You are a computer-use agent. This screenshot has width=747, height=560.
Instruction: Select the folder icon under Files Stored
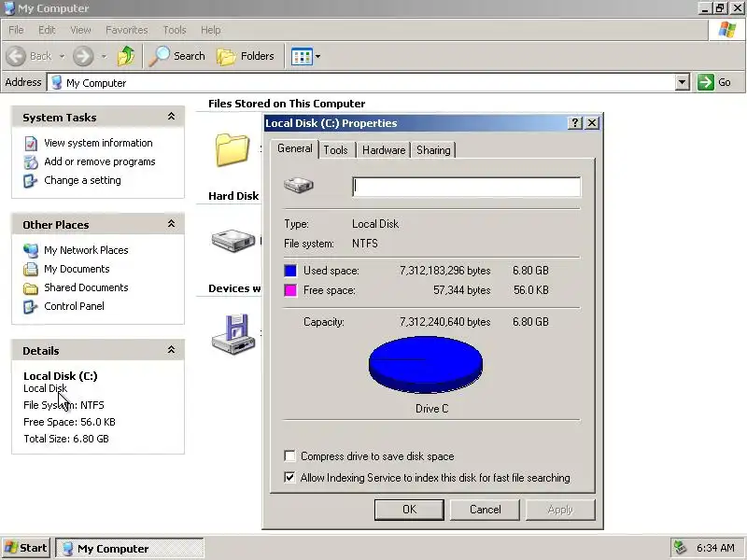(232, 149)
